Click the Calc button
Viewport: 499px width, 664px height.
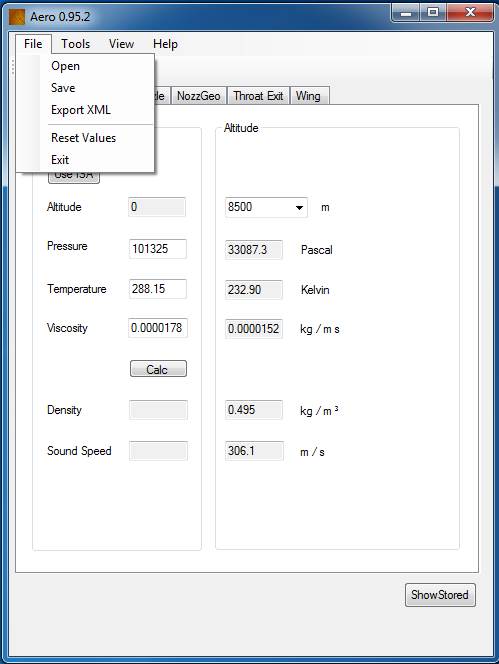click(x=158, y=369)
